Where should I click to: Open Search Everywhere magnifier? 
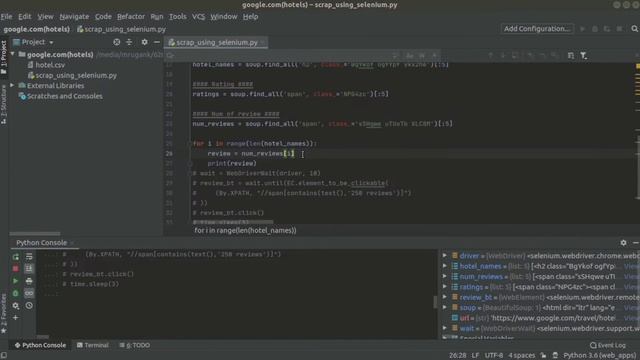pos(634,29)
